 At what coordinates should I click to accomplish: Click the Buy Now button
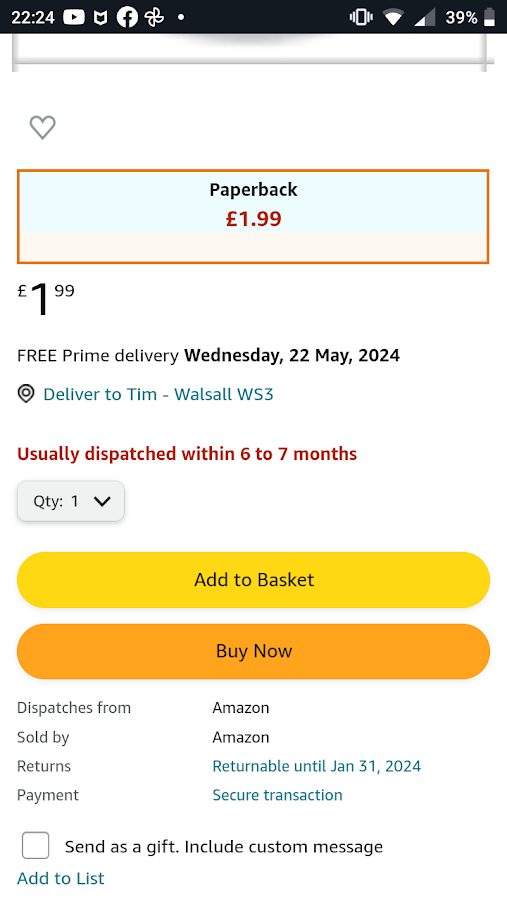[253, 651]
